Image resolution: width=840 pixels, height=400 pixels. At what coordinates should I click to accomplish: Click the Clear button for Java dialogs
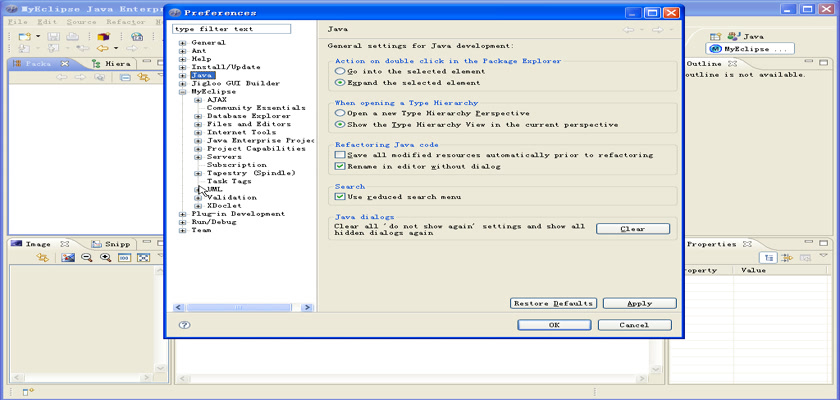coord(633,229)
